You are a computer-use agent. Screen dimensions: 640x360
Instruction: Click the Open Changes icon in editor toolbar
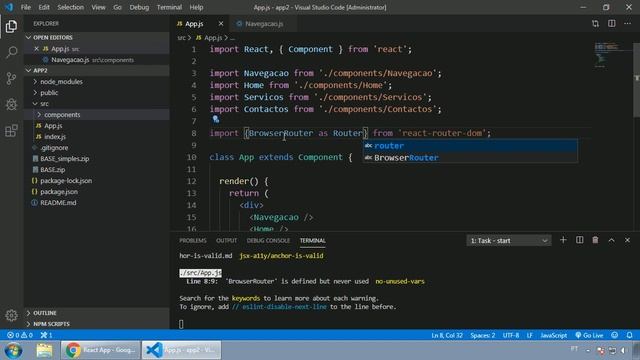[596, 24]
